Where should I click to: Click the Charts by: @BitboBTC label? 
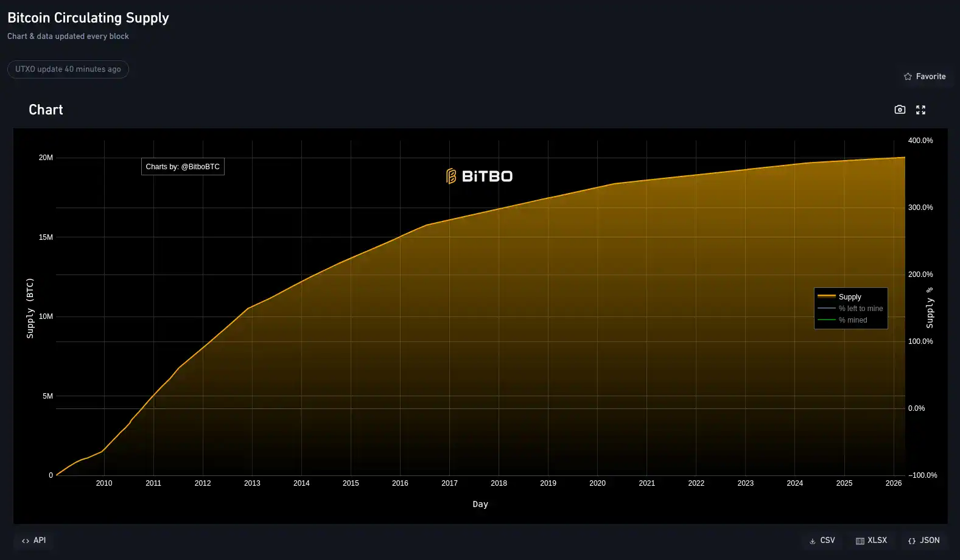(183, 167)
